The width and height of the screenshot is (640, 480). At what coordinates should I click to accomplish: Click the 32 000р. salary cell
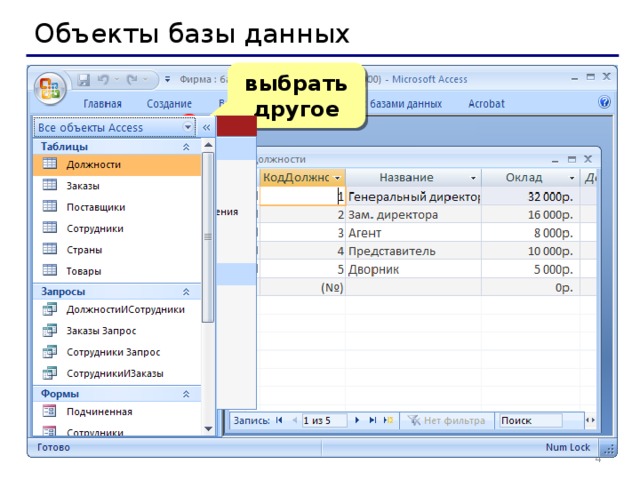531,197
